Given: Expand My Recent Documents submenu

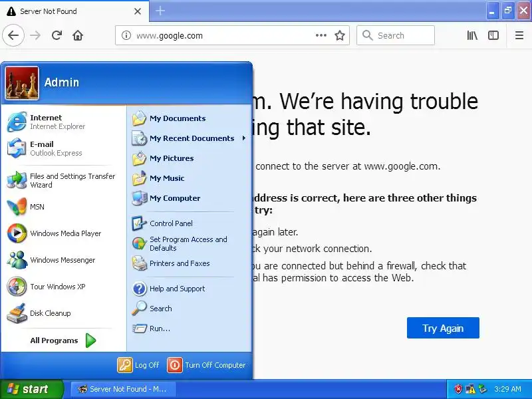Looking at the screenshot, I should (x=189, y=138).
